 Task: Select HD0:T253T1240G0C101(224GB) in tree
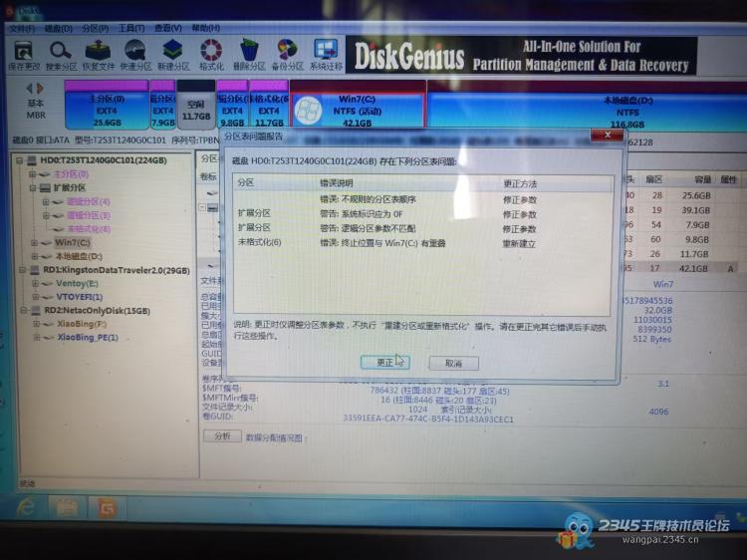(x=104, y=160)
